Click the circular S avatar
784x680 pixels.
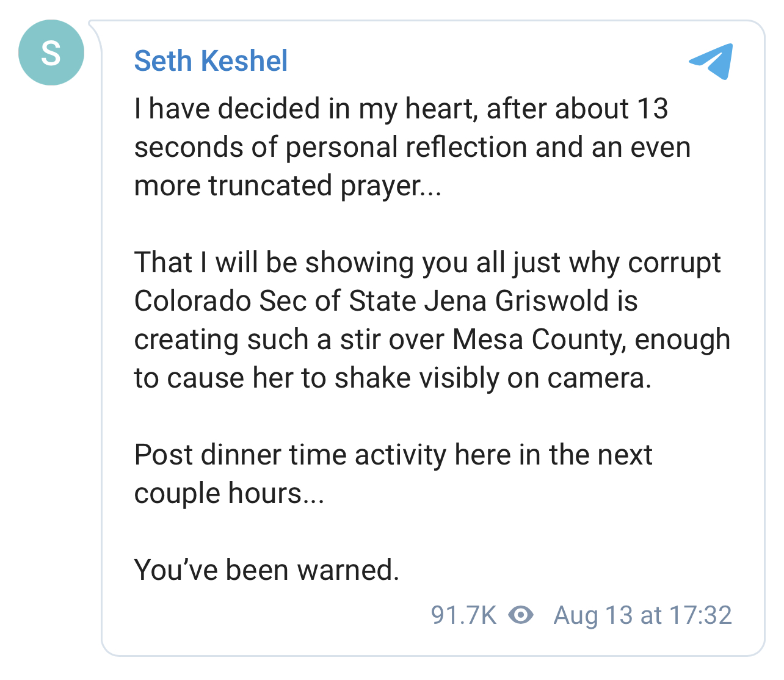[51, 52]
